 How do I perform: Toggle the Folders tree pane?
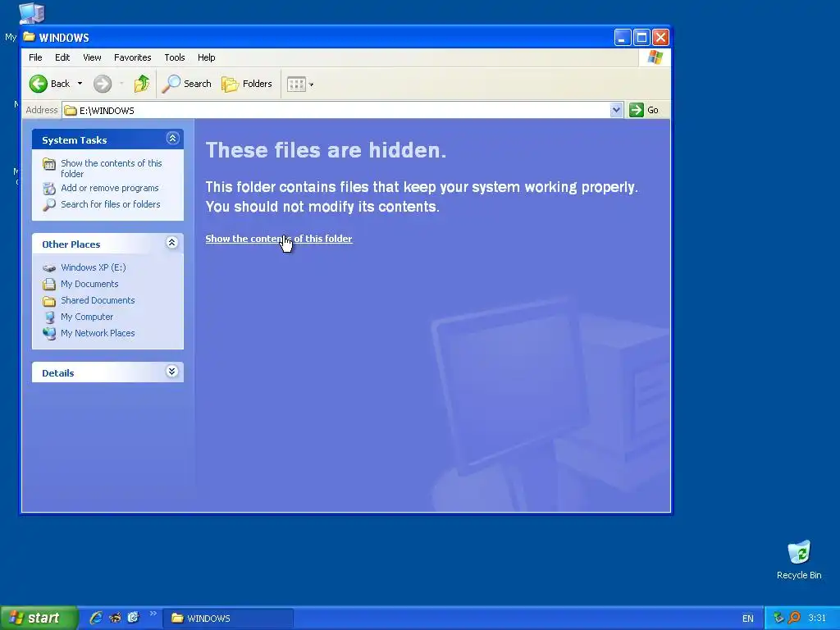[247, 84]
